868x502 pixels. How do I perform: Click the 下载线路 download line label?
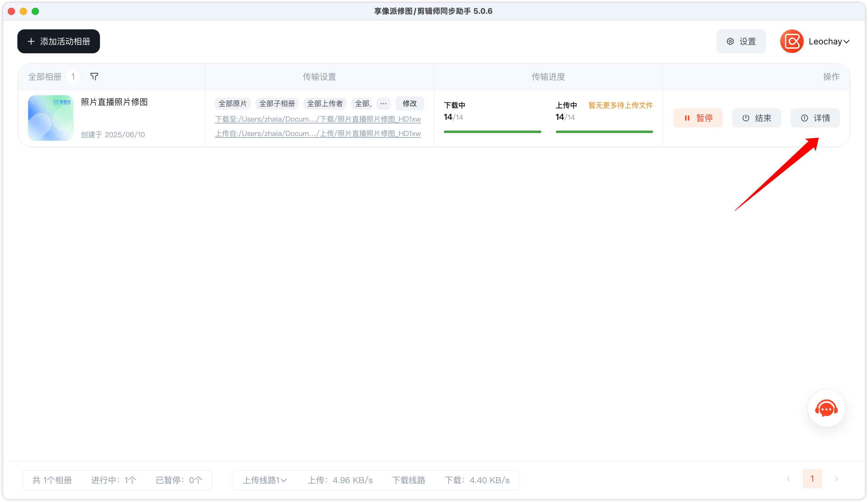tap(409, 480)
